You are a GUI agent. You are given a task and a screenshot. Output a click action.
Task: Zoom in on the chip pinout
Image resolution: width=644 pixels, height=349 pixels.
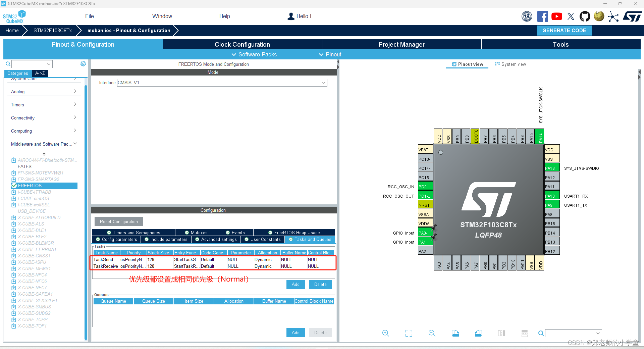pos(386,333)
